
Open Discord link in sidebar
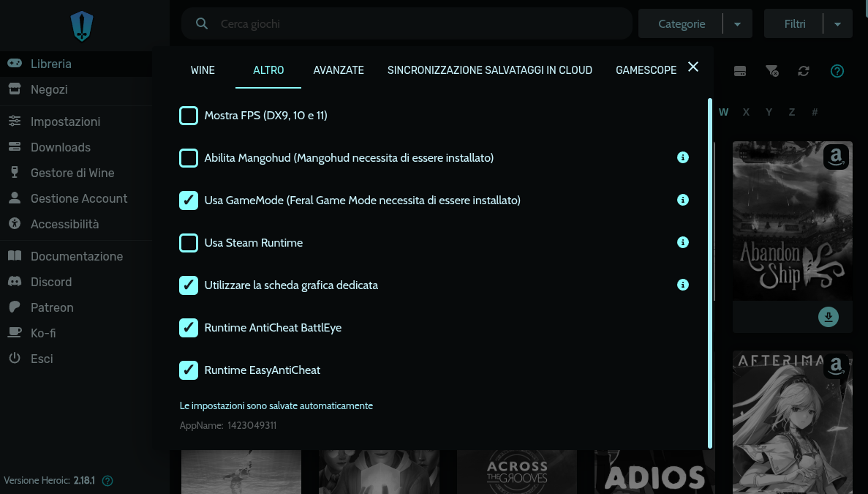76,281
